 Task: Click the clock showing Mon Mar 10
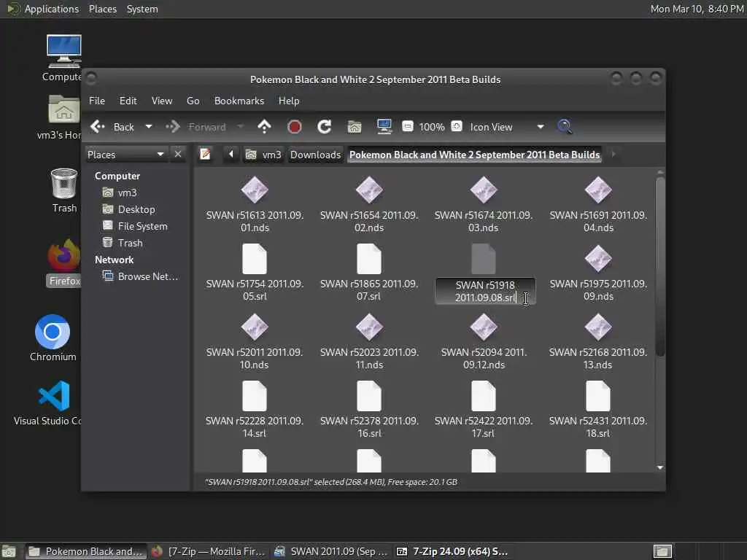697,9
